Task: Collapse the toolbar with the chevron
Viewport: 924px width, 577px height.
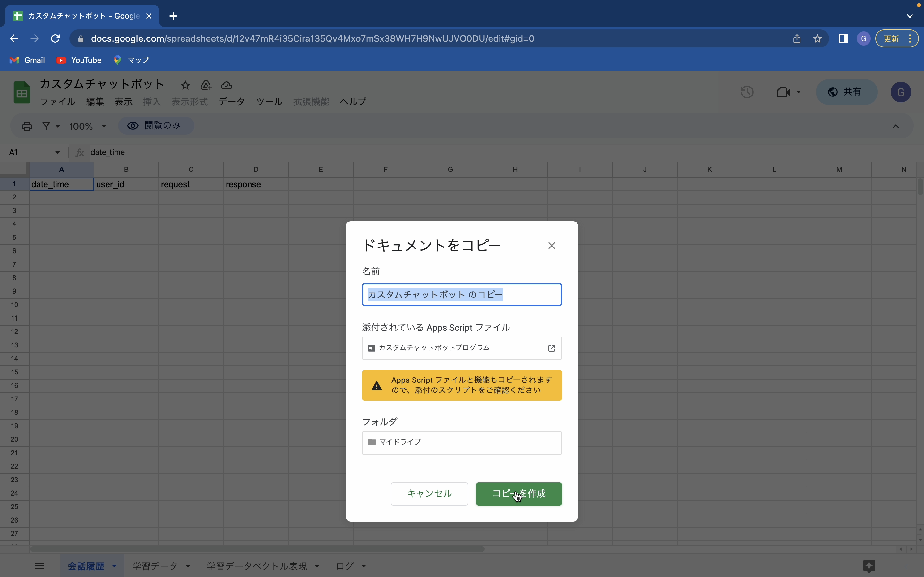Action: pyautogui.click(x=895, y=126)
